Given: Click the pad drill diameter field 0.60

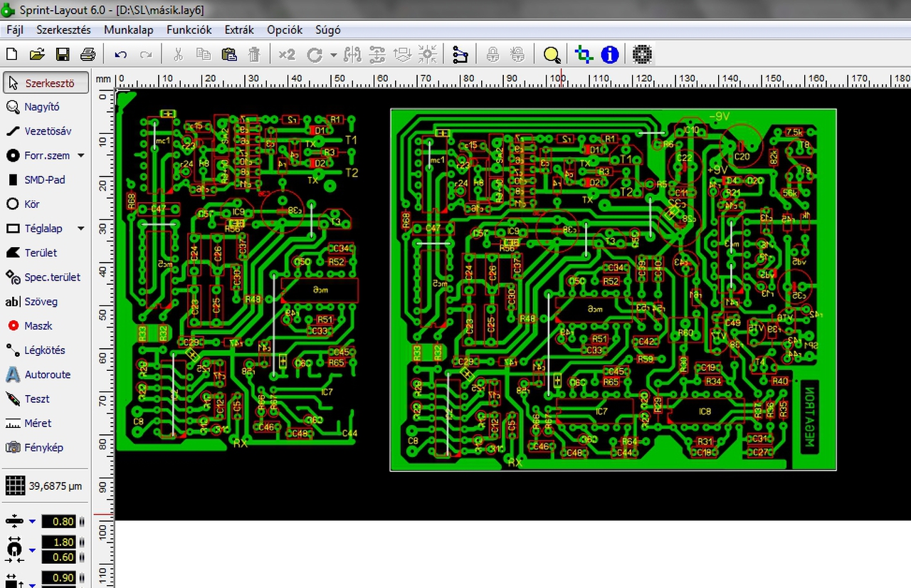Looking at the screenshot, I should pos(59,557).
